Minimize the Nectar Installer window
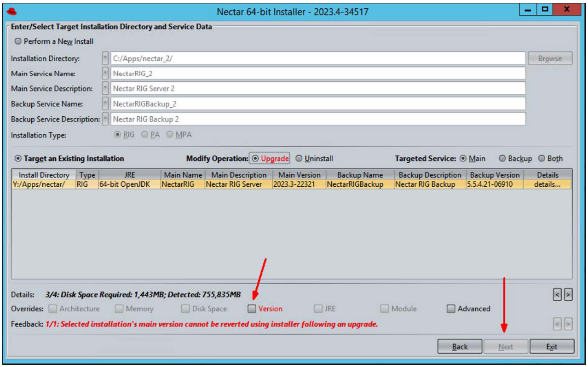The width and height of the screenshot is (588, 367). click(x=528, y=10)
